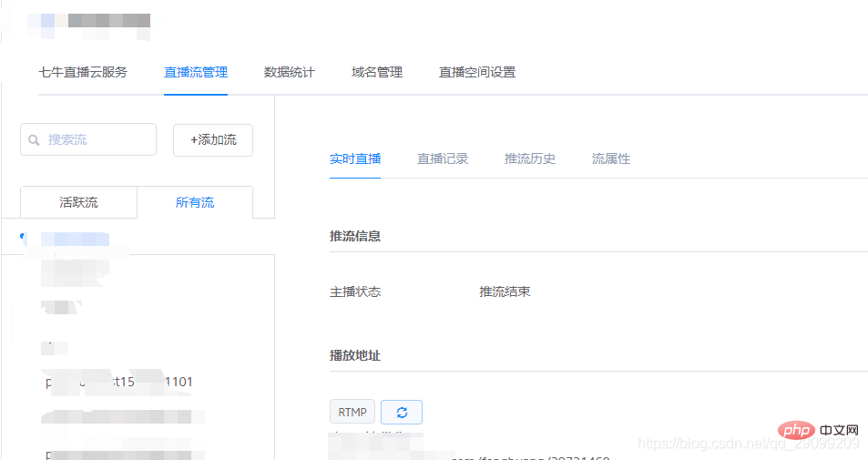This screenshot has height=460, width=868.
Task: Open 直播空间设置 tab
Action: 477,72
